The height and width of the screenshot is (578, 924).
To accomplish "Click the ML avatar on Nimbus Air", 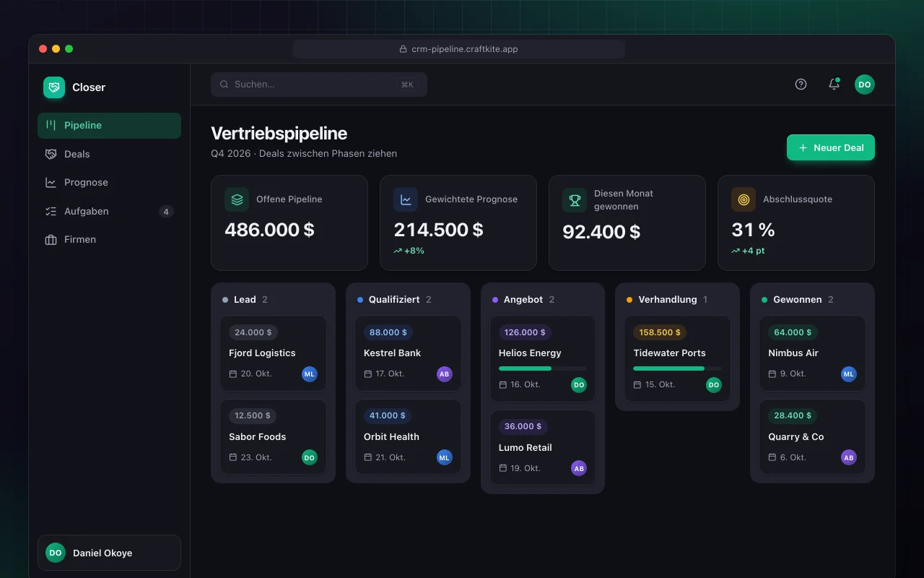I will (x=849, y=374).
